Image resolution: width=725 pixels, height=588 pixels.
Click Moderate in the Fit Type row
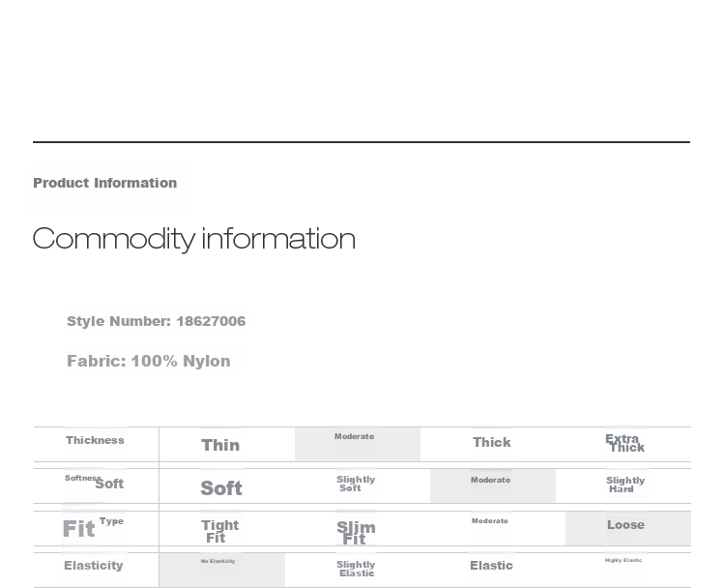(490, 521)
